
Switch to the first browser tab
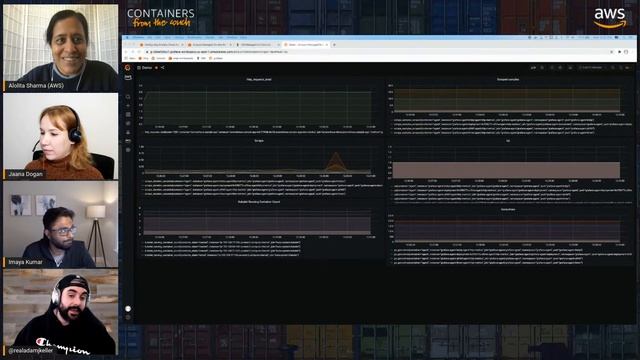[162, 44]
